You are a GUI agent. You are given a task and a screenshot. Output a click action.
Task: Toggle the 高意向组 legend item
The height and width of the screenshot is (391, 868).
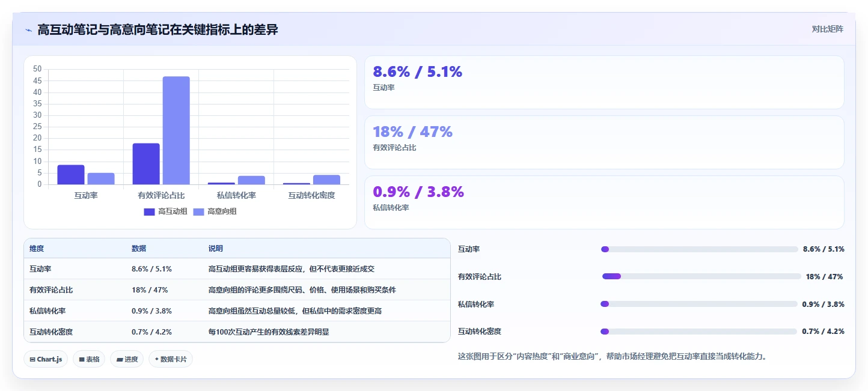(215, 211)
